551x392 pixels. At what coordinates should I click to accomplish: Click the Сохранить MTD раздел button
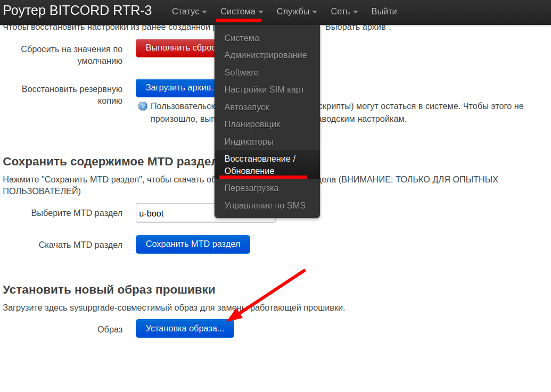pyautogui.click(x=193, y=244)
